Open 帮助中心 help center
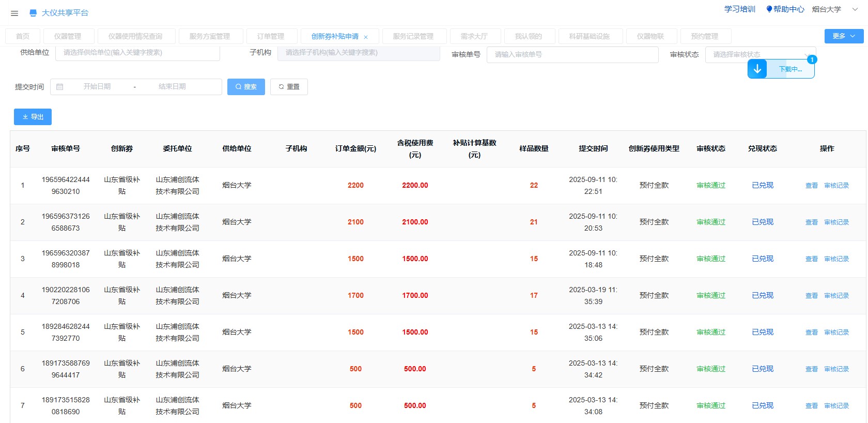The width and height of the screenshot is (868, 423). point(785,9)
